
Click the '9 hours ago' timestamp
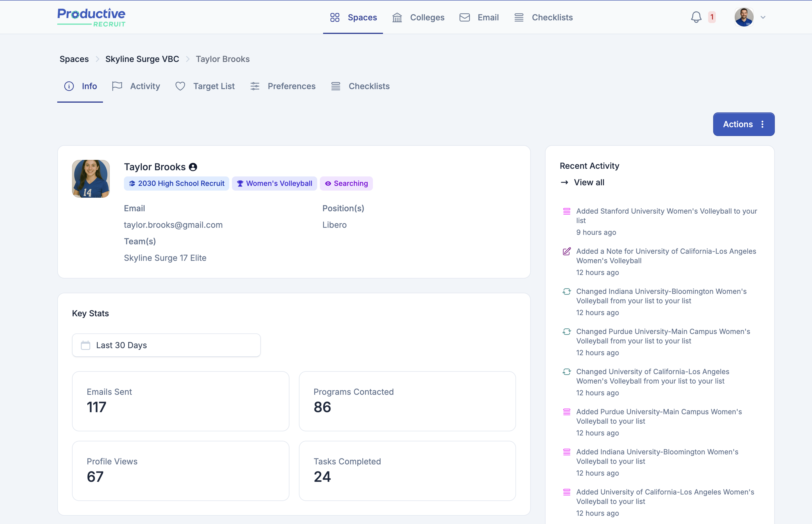pyautogui.click(x=596, y=232)
